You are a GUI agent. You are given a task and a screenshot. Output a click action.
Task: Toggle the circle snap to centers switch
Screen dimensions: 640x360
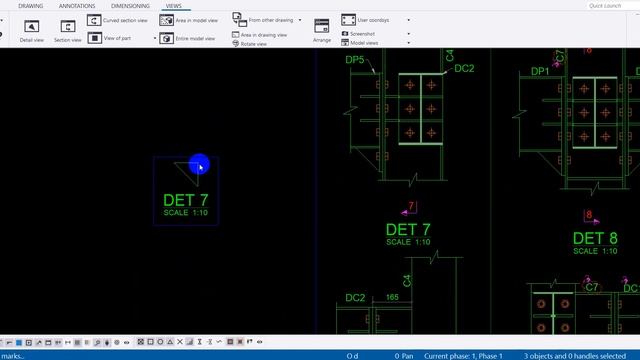click(x=160, y=342)
